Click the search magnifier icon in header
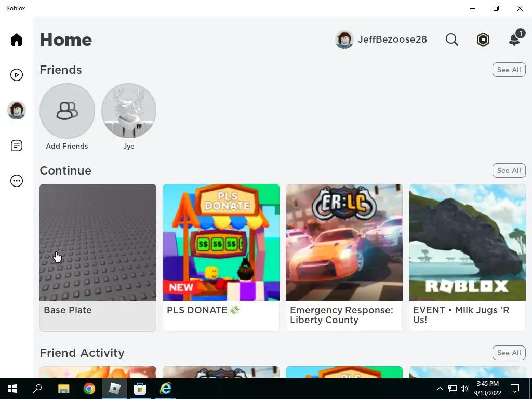532x399 pixels. (451, 39)
